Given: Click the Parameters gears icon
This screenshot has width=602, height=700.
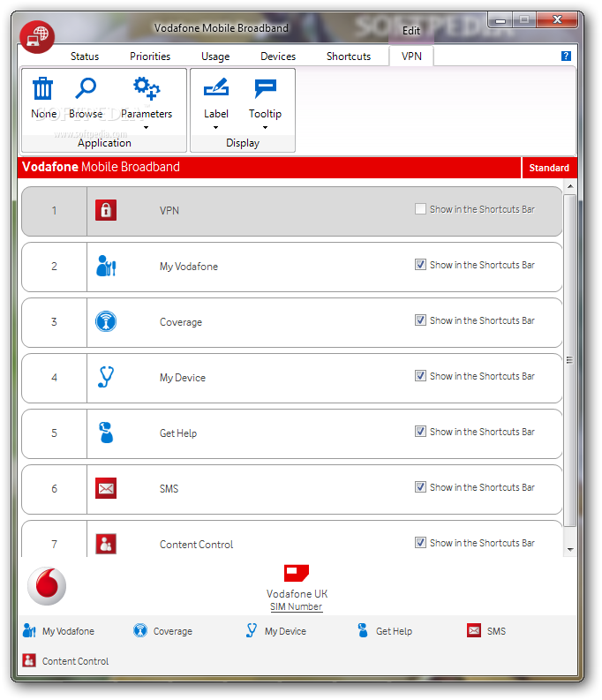Looking at the screenshot, I should (x=147, y=88).
